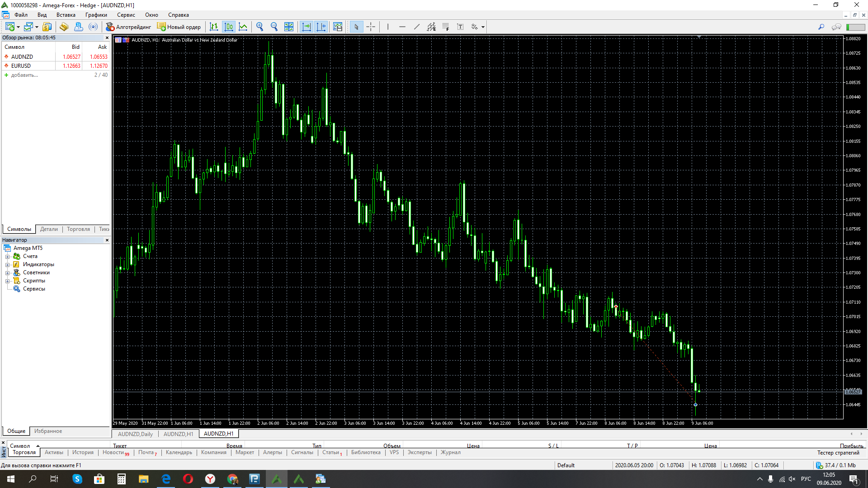
Task: Select the EURUSD row in Market Watch
Action: (x=56, y=66)
